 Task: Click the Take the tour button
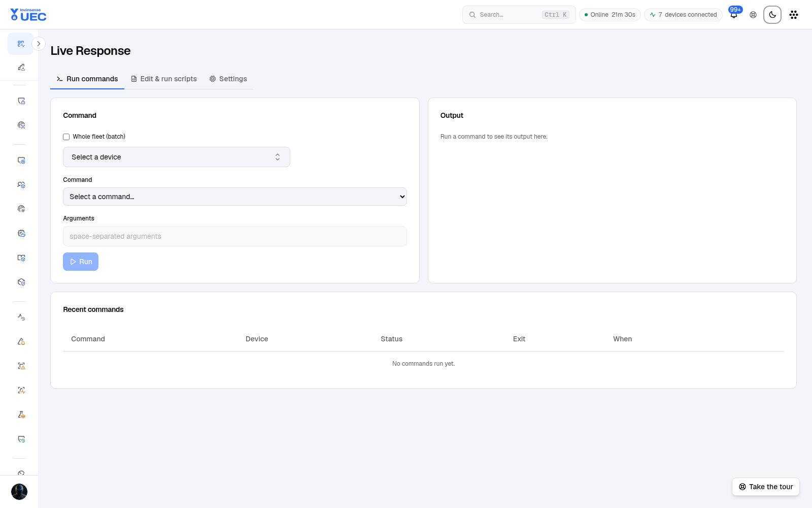(x=766, y=487)
